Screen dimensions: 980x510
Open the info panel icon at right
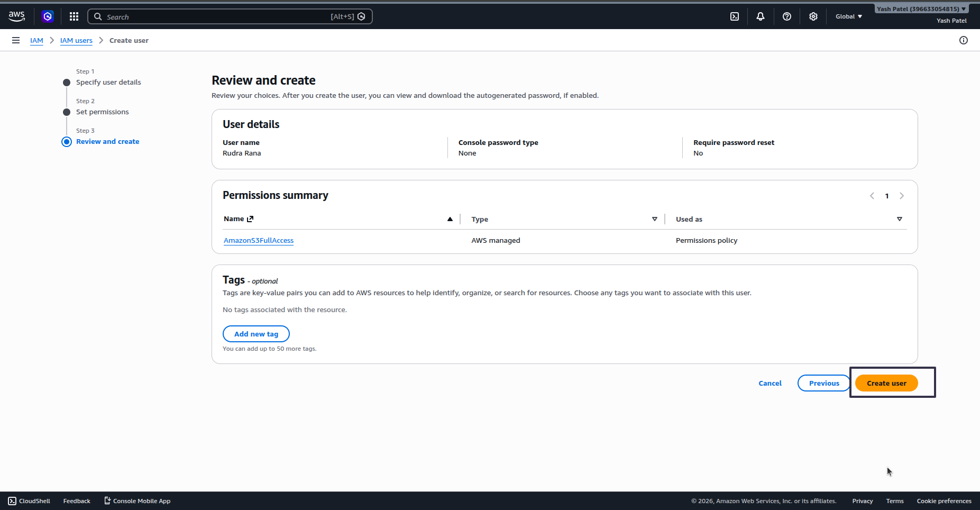pyautogui.click(x=964, y=40)
